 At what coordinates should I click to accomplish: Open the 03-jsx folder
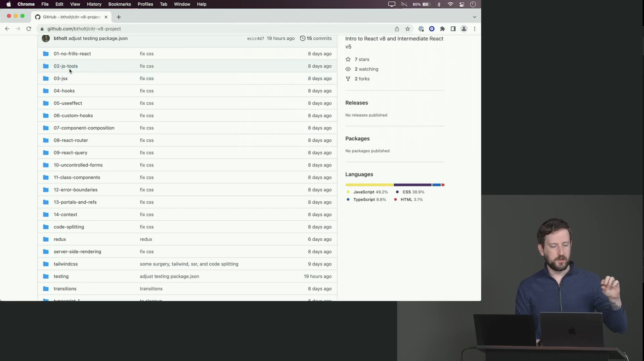point(61,78)
